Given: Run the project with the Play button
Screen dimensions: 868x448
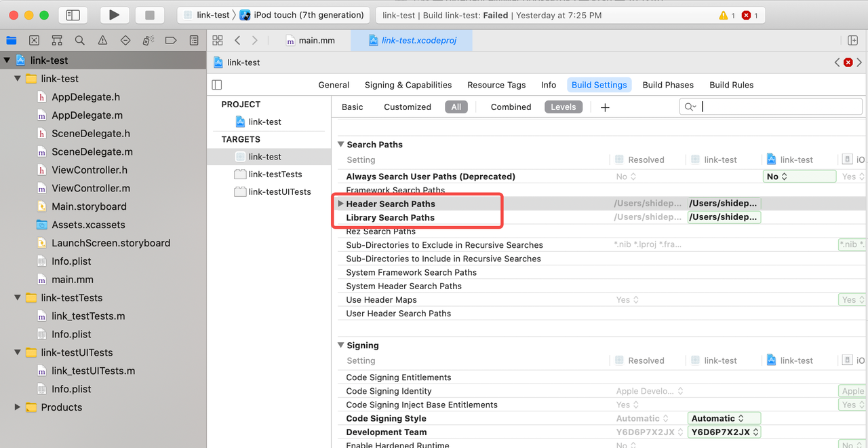Looking at the screenshot, I should pos(114,15).
